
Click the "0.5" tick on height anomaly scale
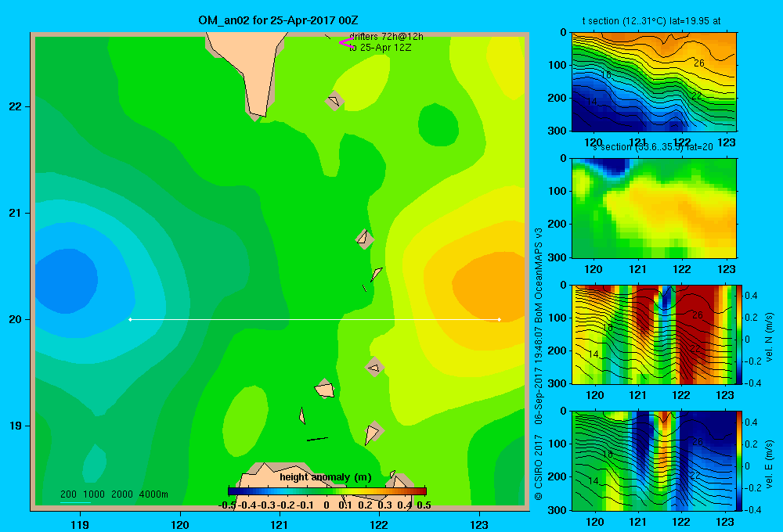(x=424, y=505)
